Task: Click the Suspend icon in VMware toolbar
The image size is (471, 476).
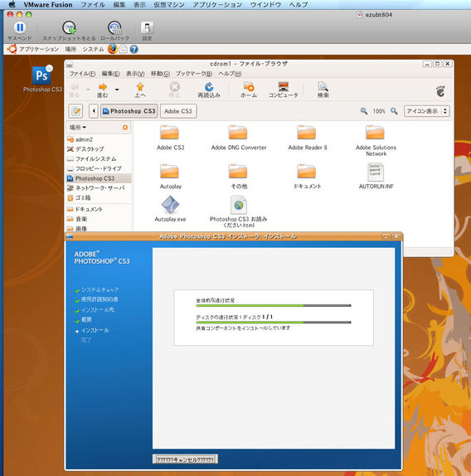Action: tap(20, 27)
